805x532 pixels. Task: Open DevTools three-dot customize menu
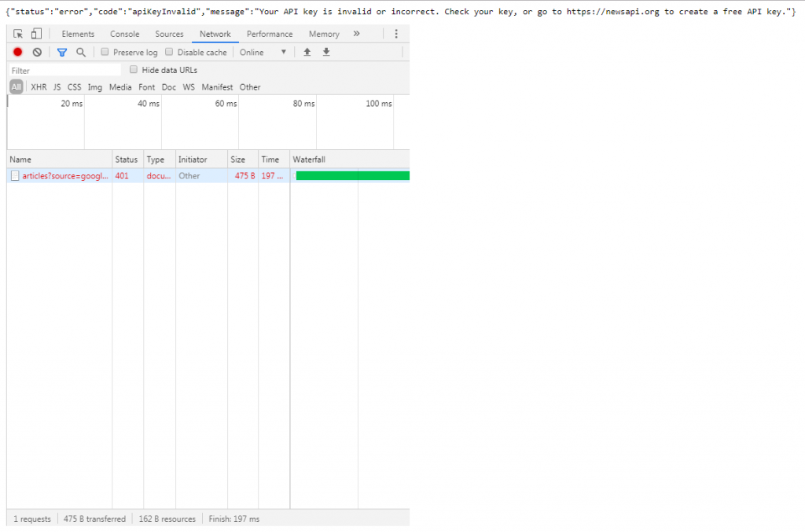(396, 34)
